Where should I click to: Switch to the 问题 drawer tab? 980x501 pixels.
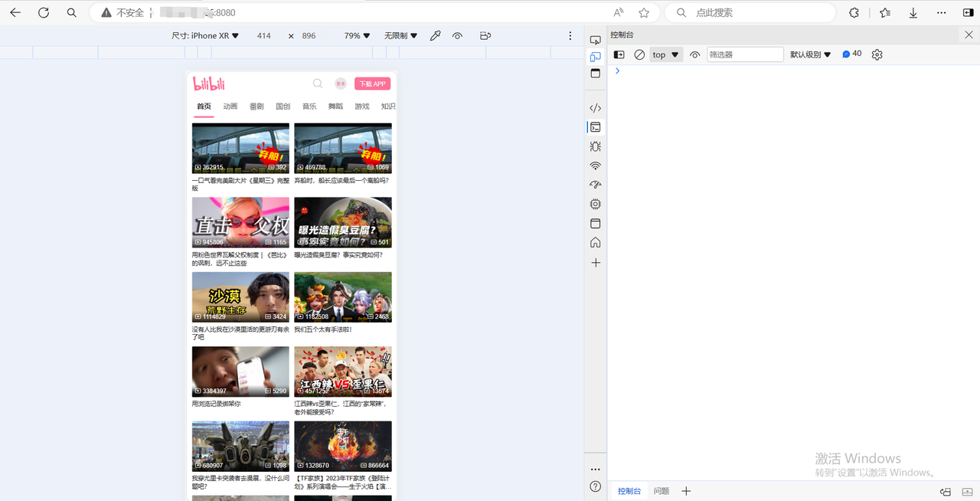661,491
